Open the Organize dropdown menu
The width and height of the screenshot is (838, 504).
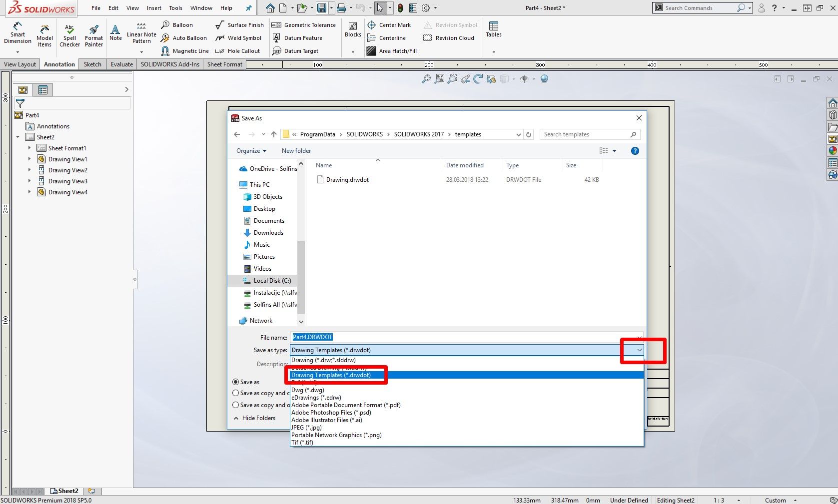tap(251, 151)
